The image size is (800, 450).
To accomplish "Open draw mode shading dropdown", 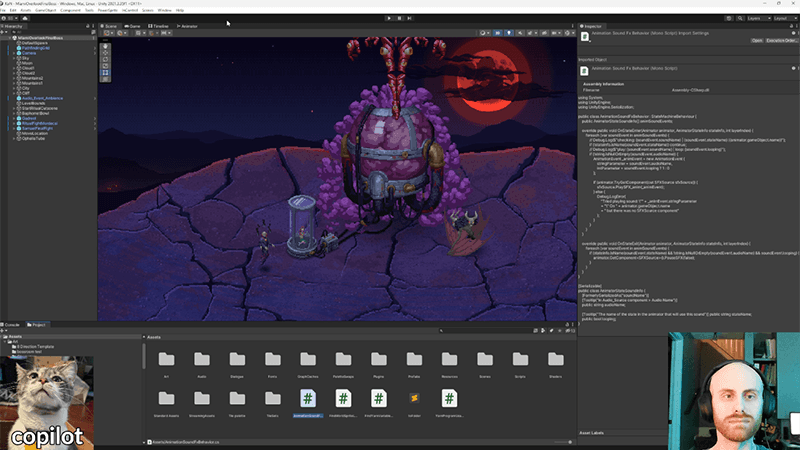I will point(484,33).
